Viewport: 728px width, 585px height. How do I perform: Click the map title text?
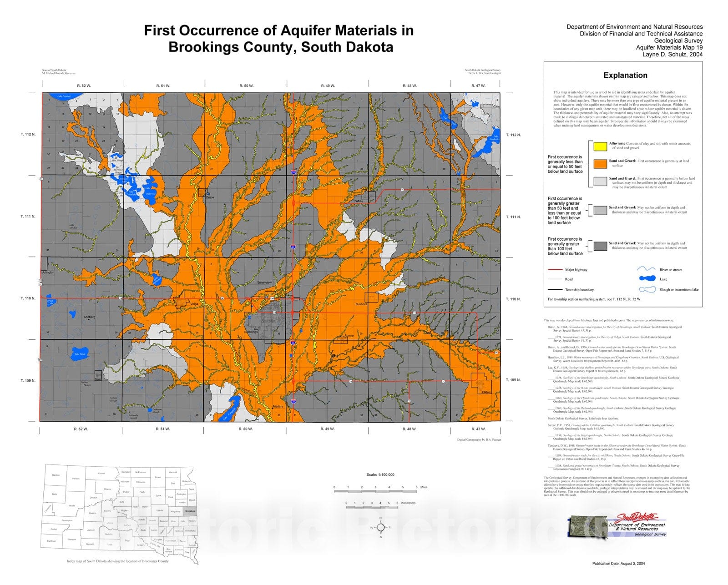(279, 39)
